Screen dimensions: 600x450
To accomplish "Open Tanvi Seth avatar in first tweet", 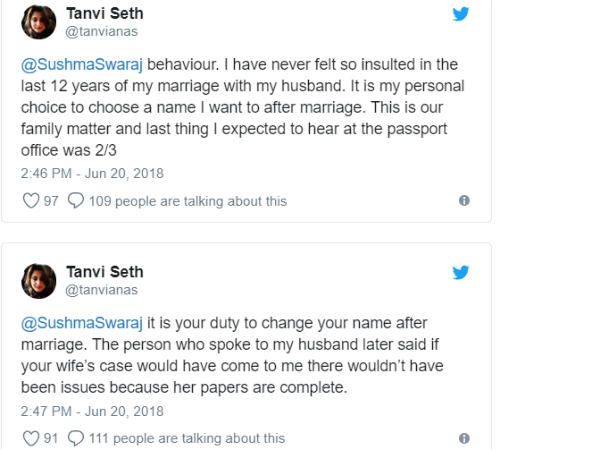I will [39, 22].
